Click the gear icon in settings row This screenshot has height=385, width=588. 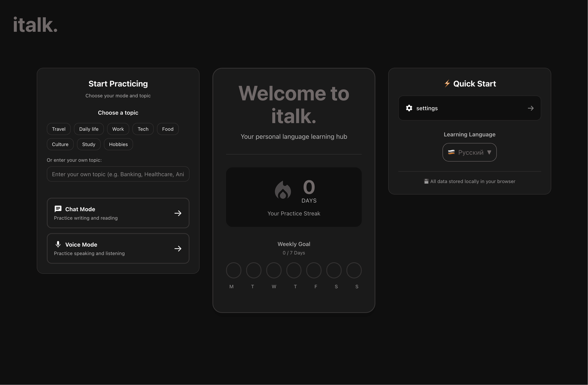click(409, 108)
